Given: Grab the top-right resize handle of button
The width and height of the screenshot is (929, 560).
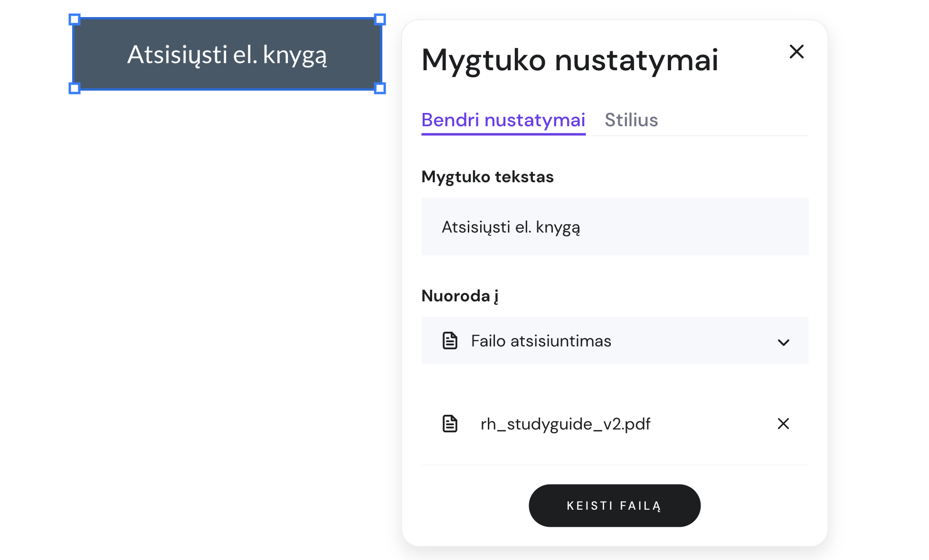Looking at the screenshot, I should point(379,19).
